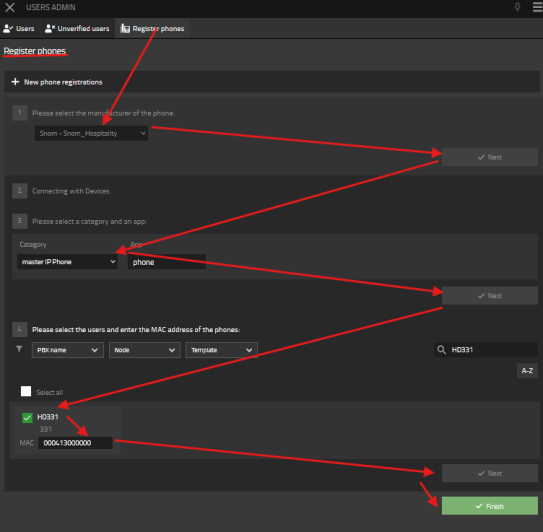Switch to the Users tab

pos(19,28)
